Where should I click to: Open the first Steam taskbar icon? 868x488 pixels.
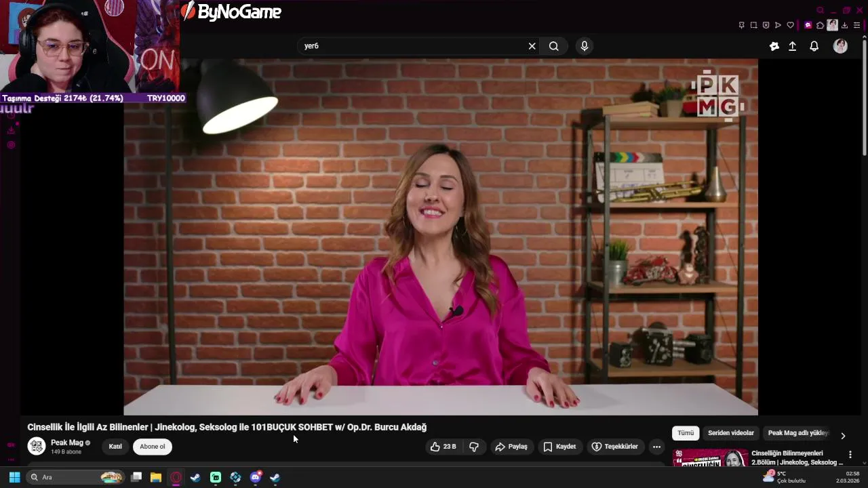pos(195,477)
